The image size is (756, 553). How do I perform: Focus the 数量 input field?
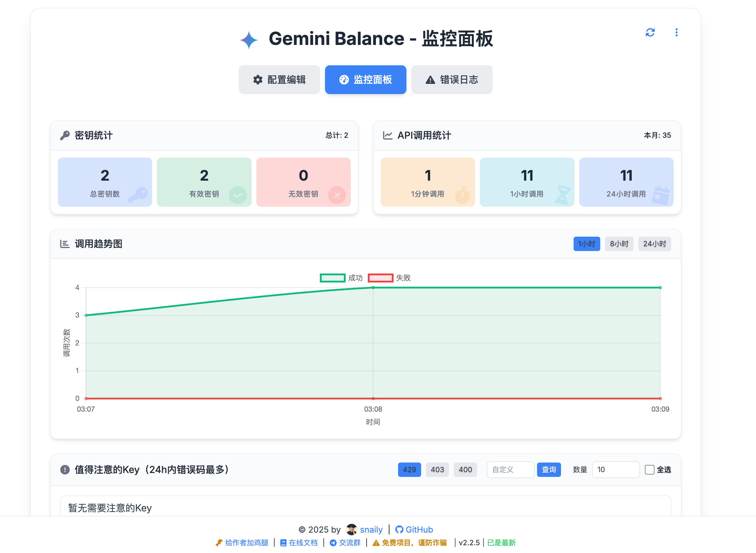pos(616,470)
